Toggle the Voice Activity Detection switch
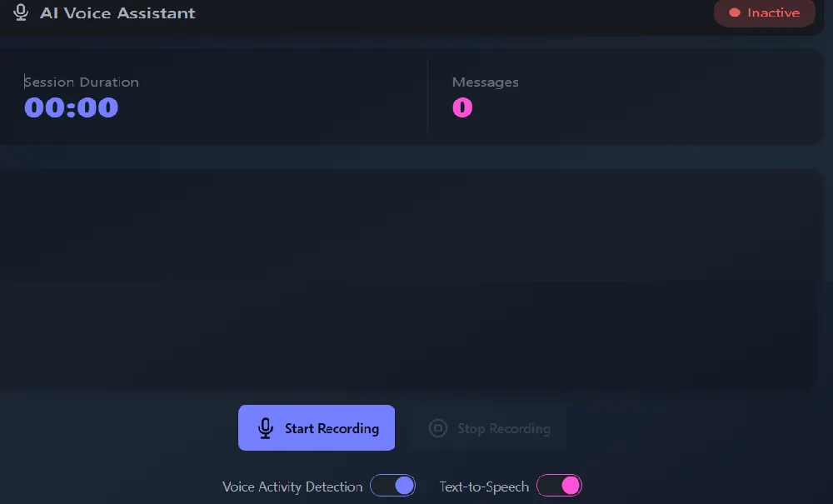Viewport: 833px width, 504px height. 392,486
